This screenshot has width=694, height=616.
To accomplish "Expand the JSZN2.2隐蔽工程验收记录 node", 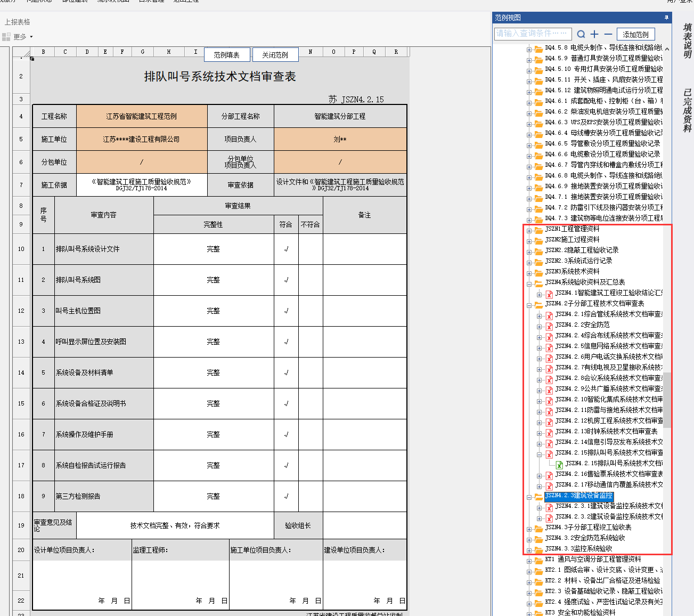I will [529, 252].
